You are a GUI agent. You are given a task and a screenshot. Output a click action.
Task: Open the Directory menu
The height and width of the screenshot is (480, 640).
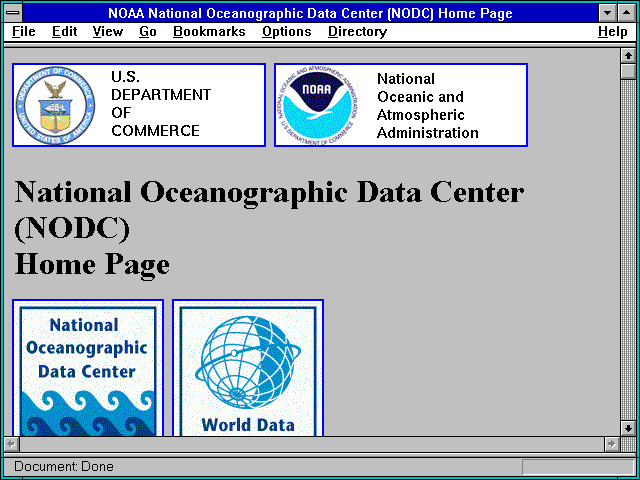358,32
